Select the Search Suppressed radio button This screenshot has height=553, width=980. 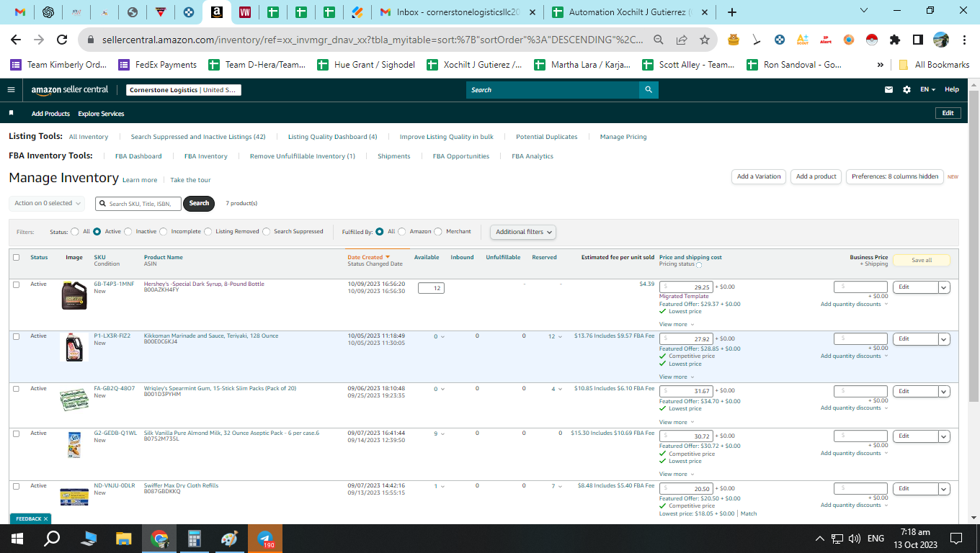(267, 232)
